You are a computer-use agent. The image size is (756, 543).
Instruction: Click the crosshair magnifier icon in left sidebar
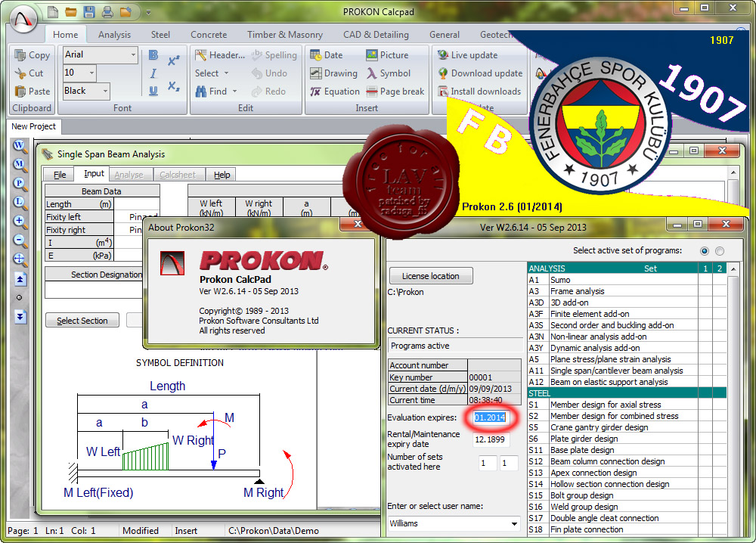tap(20, 259)
